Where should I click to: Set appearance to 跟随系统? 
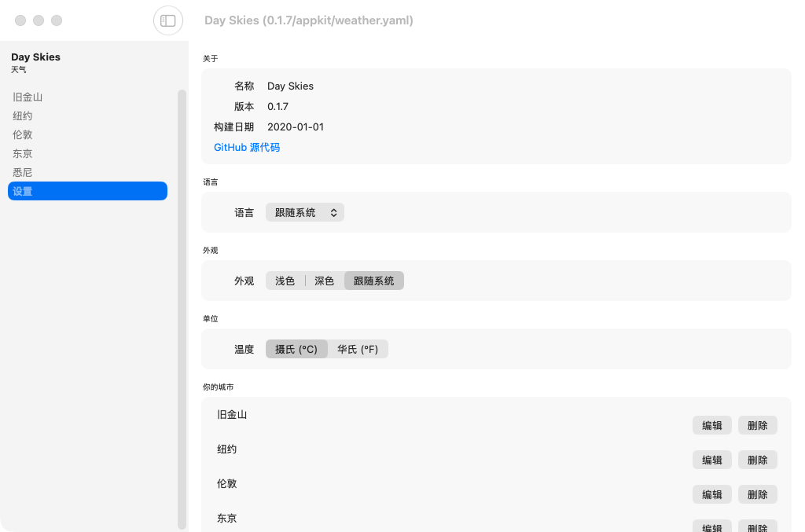click(373, 281)
